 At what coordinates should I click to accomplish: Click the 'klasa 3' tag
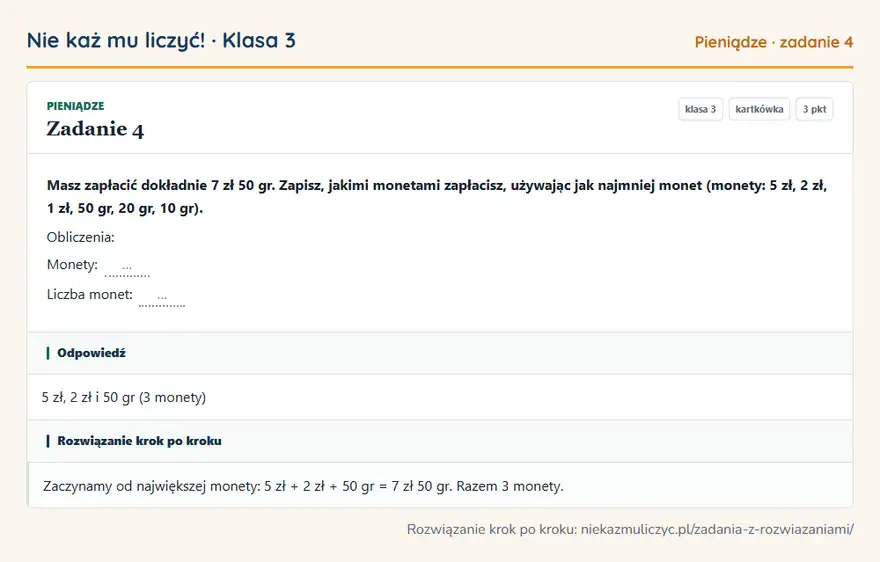[700, 109]
